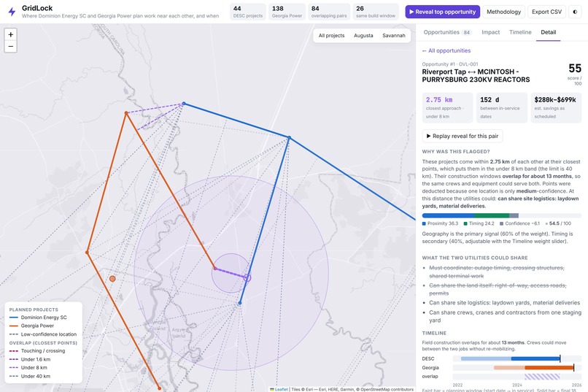Open the Timeline tab

520,32
